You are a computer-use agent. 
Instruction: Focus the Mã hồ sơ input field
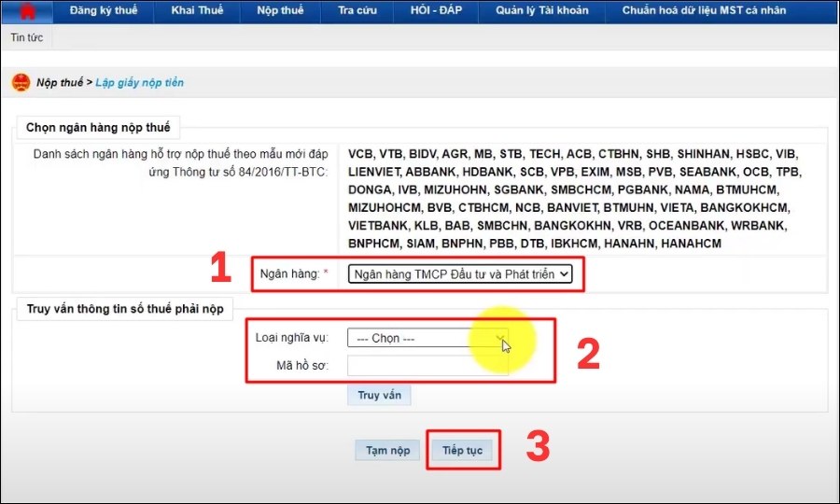pos(427,365)
